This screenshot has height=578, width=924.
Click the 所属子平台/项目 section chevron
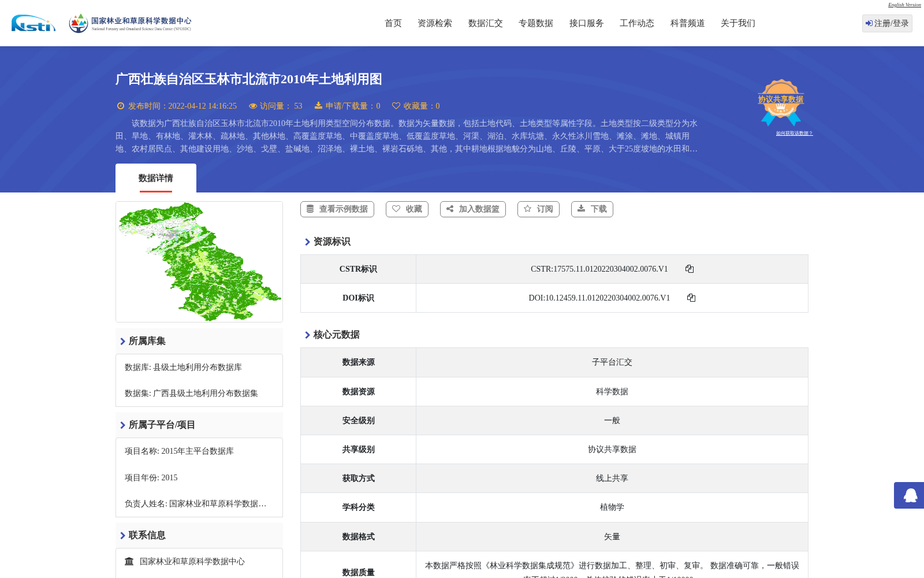pyautogui.click(x=122, y=425)
